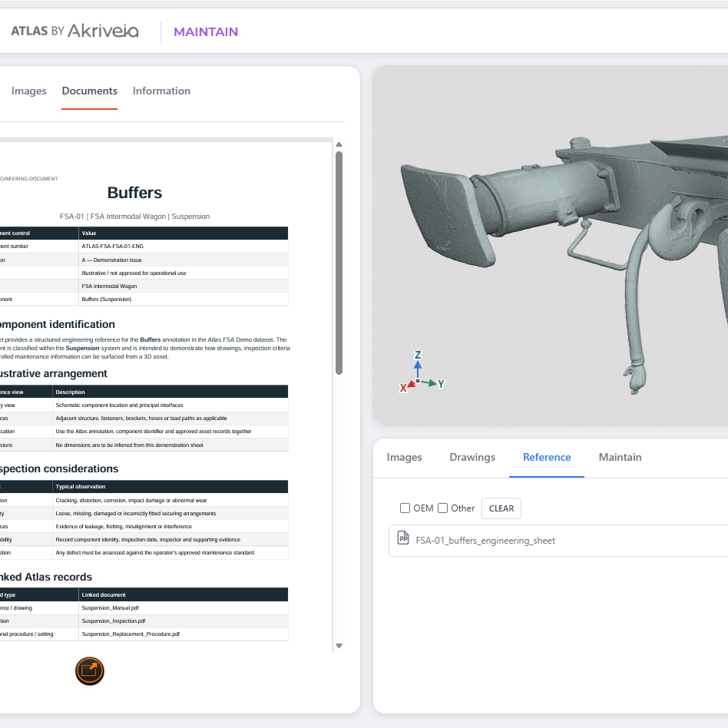Click 'Loose, missing, damaged' observation row
728x728 pixels.
point(136,514)
